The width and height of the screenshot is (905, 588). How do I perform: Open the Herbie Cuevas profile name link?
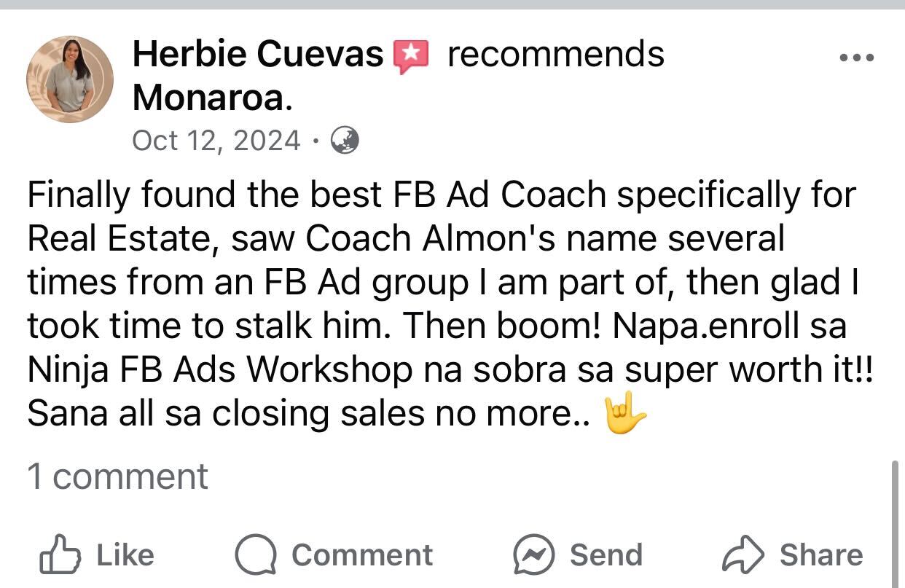click(258, 55)
